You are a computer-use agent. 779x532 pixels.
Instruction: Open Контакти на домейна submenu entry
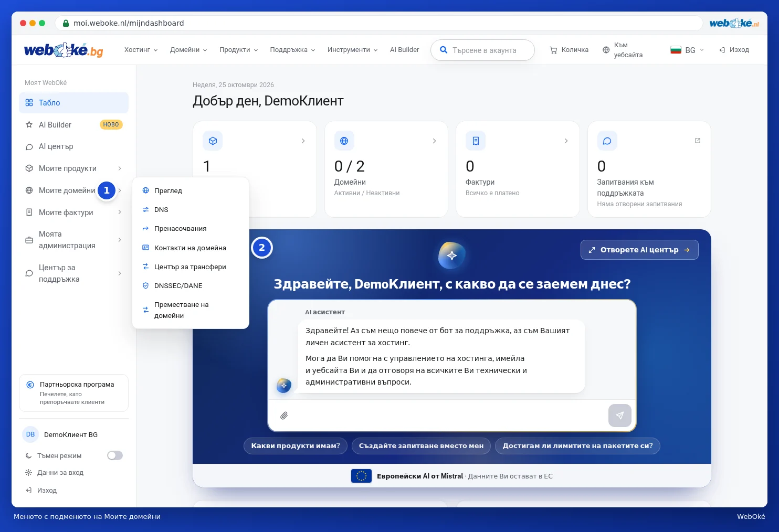click(191, 248)
